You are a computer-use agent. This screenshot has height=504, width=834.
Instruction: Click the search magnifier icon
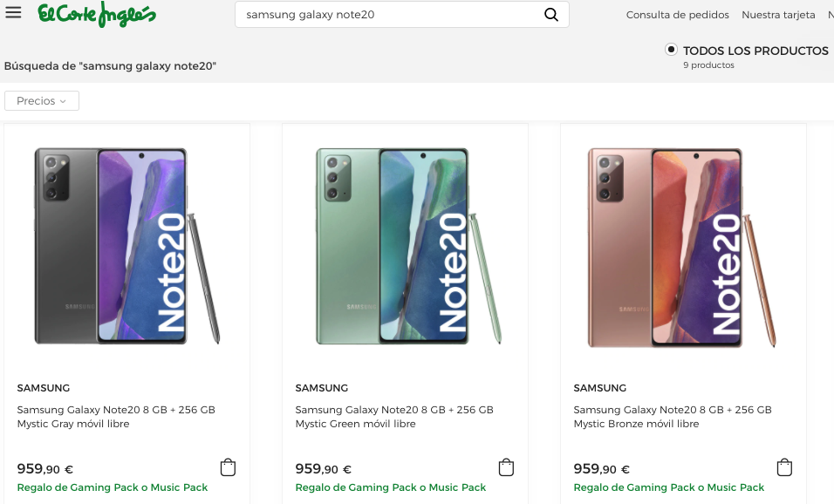pos(550,14)
